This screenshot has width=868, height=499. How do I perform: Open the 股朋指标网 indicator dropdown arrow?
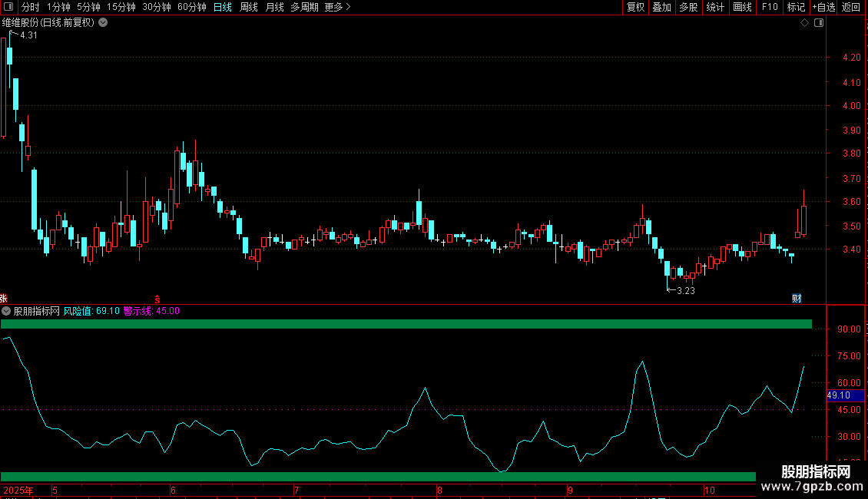pos(6,311)
